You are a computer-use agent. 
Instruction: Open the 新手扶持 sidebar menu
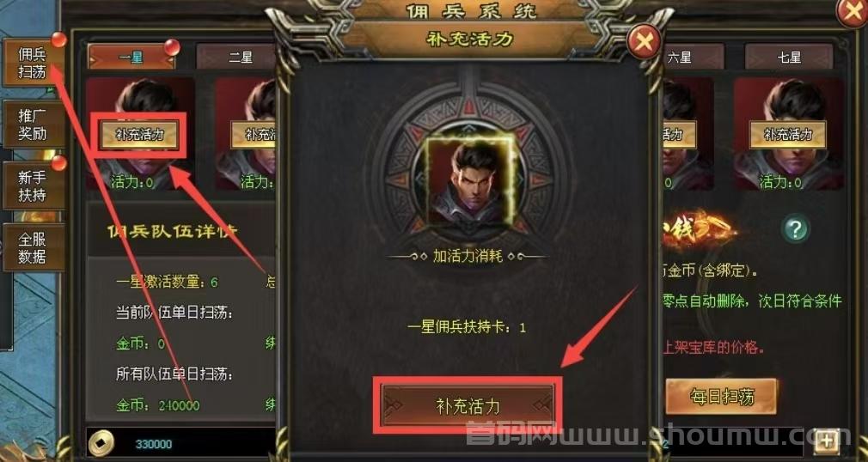tap(32, 186)
